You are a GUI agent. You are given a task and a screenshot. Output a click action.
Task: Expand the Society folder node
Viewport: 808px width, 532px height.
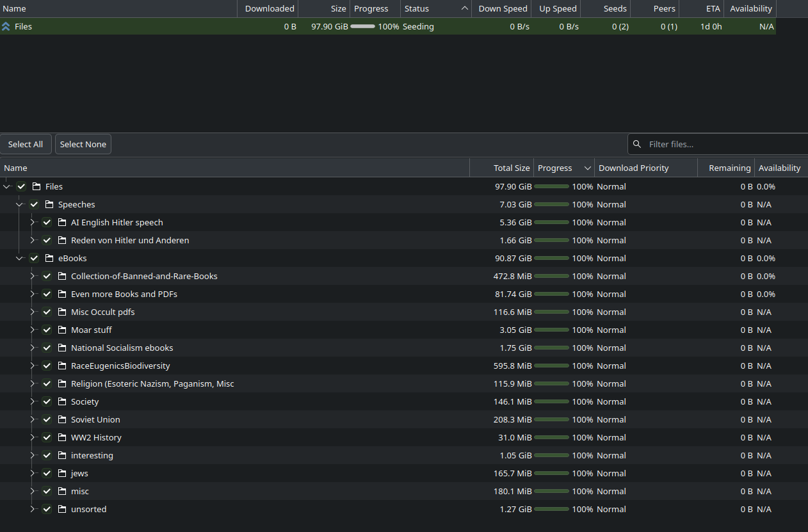coord(33,401)
